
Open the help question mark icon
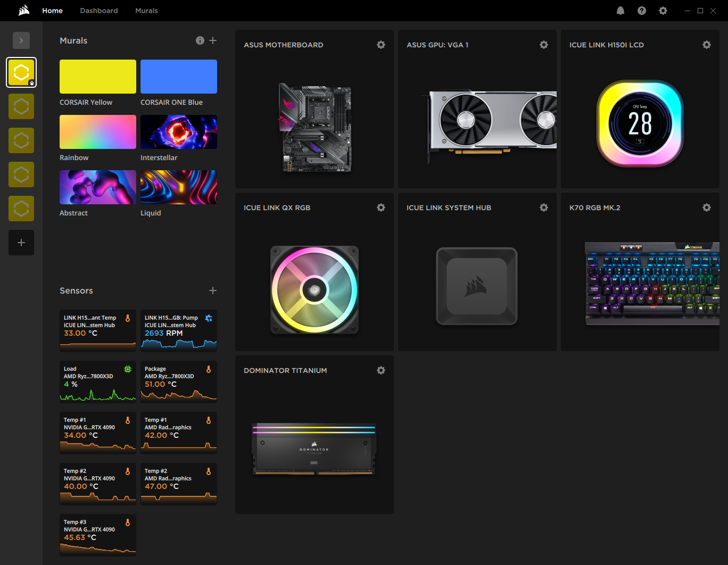point(642,11)
